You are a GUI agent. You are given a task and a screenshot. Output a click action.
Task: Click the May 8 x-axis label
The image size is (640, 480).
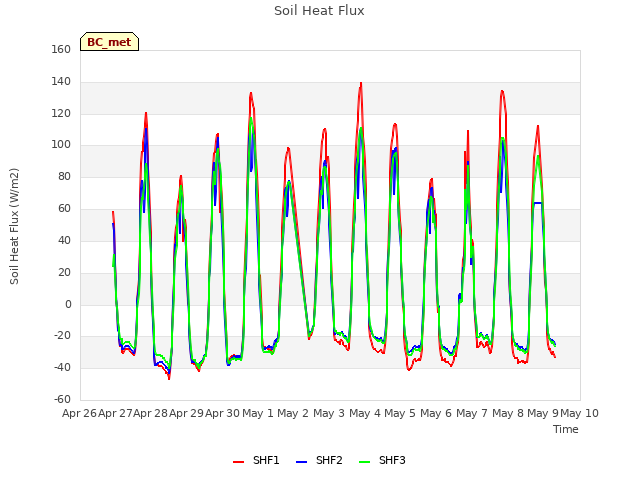[x=508, y=413]
